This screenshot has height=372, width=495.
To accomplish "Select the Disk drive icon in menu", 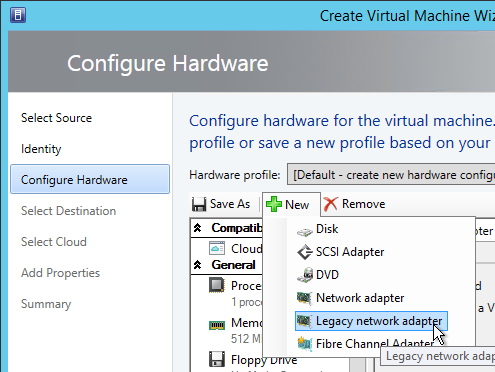I will pyautogui.click(x=304, y=231).
